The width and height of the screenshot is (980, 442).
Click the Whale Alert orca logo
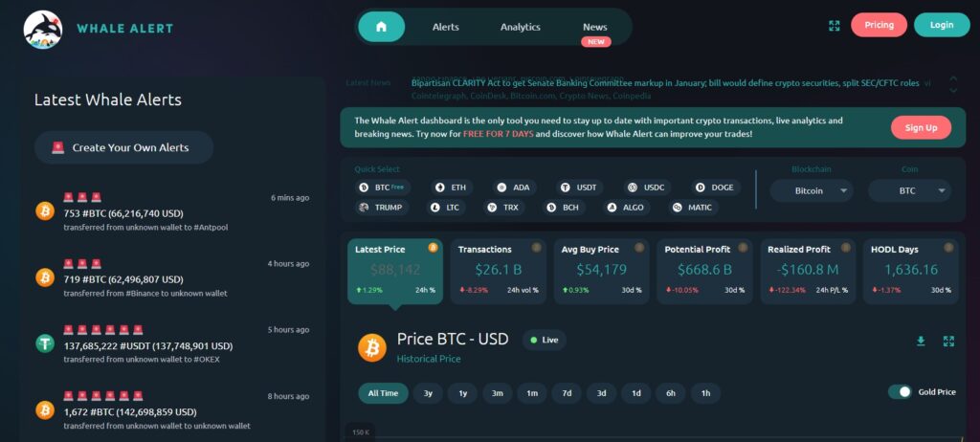tap(43, 29)
